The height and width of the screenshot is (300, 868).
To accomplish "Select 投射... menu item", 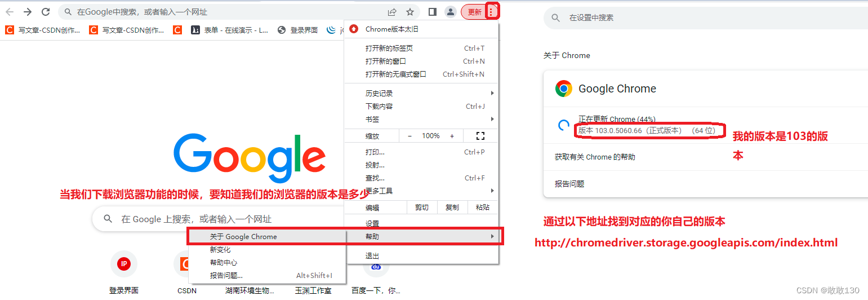I will (x=421, y=165).
